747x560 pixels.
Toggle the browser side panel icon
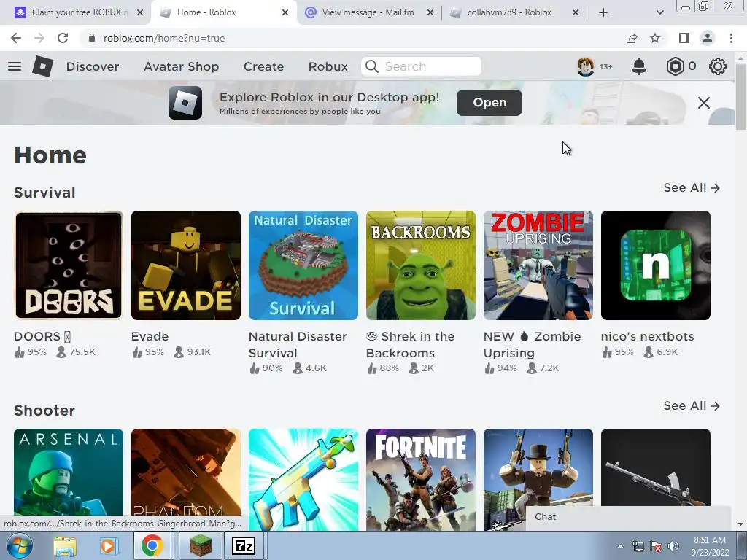(684, 38)
